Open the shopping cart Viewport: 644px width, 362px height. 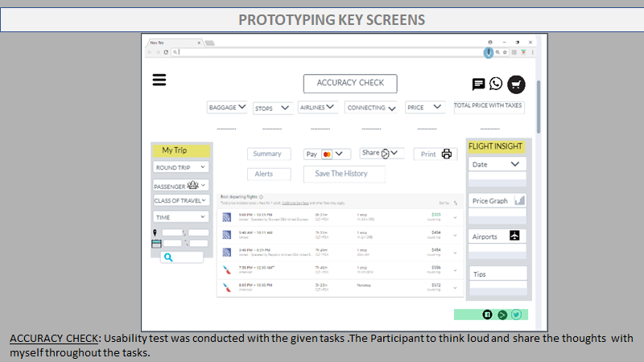click(x=516, y=84)
